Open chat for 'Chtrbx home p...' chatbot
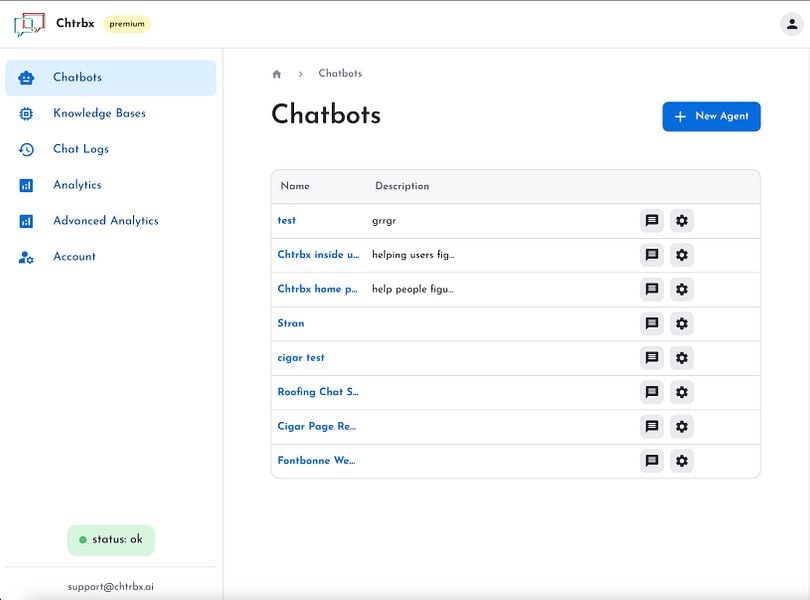 pos(652,289)
